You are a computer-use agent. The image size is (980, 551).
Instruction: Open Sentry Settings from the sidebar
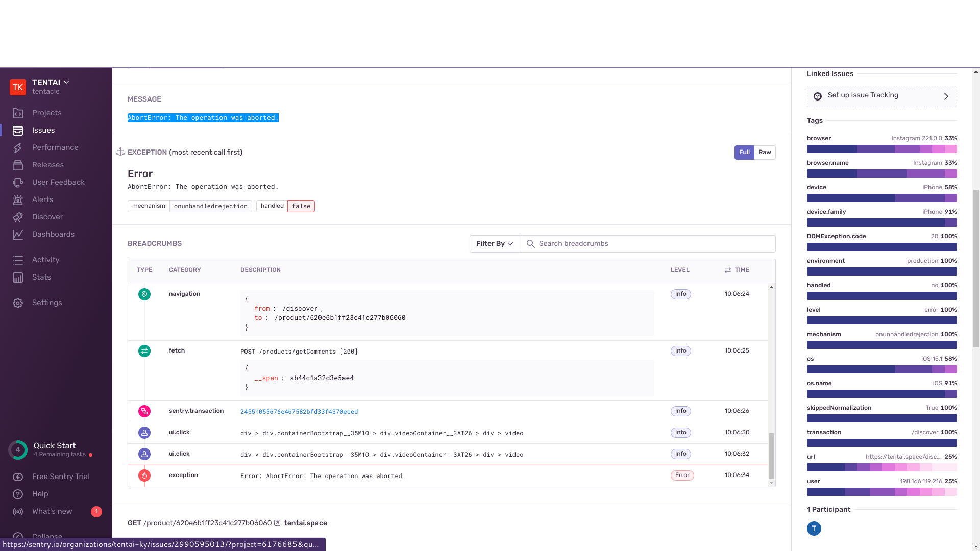pos(46,303)
